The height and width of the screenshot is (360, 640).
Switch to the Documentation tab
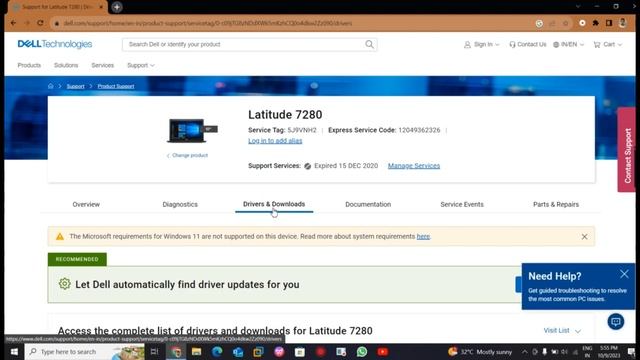click(x=368, y=204)
